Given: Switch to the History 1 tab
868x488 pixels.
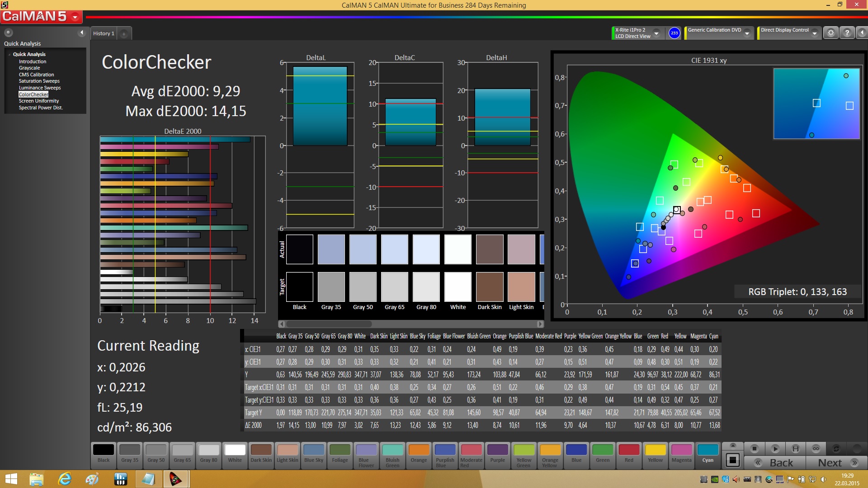Looking at the screenshot, I should [x=104, y=33].
